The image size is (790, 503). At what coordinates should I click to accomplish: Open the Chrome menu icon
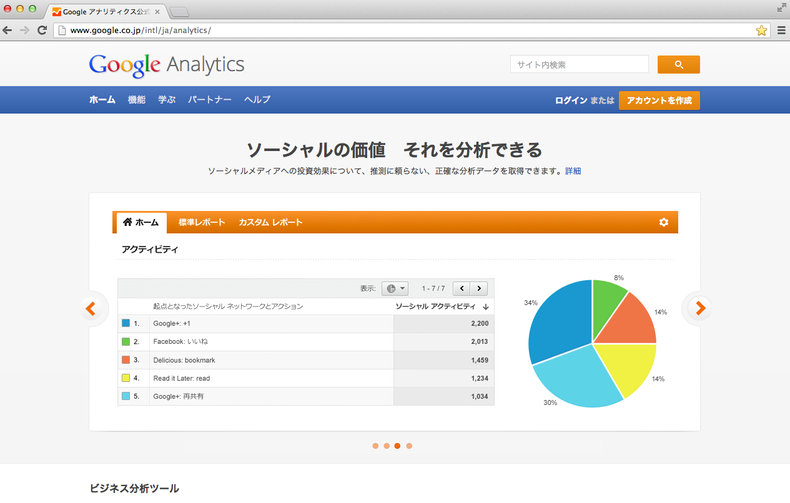(780, 30)
